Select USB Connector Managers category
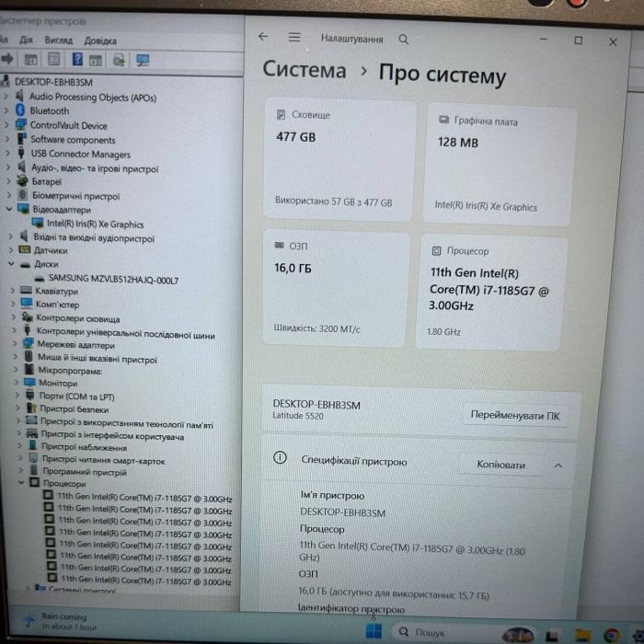The width and height of the screenshot is (644, 644). coord(81,154)
